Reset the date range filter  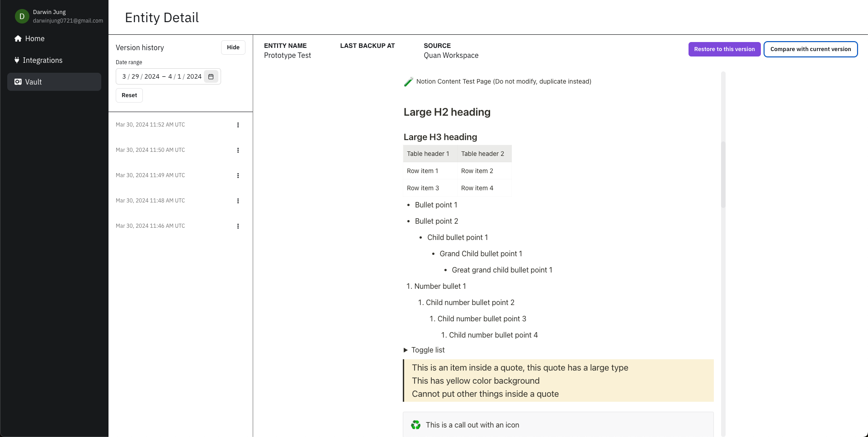129,95
